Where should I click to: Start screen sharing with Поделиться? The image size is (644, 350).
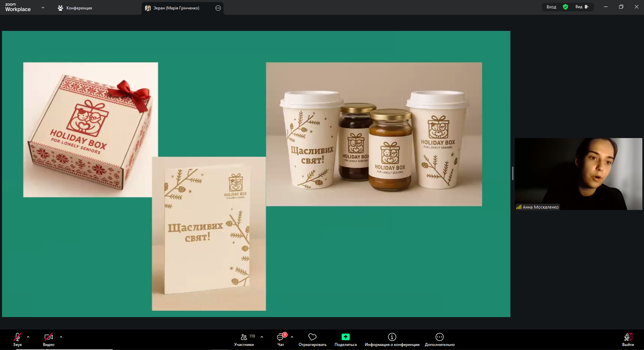click(x=345, y=339)
